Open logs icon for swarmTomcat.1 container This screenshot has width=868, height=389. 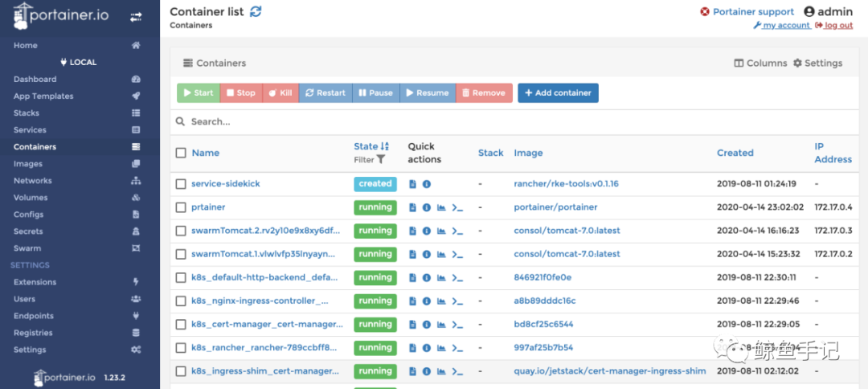[x=412, y=255]
